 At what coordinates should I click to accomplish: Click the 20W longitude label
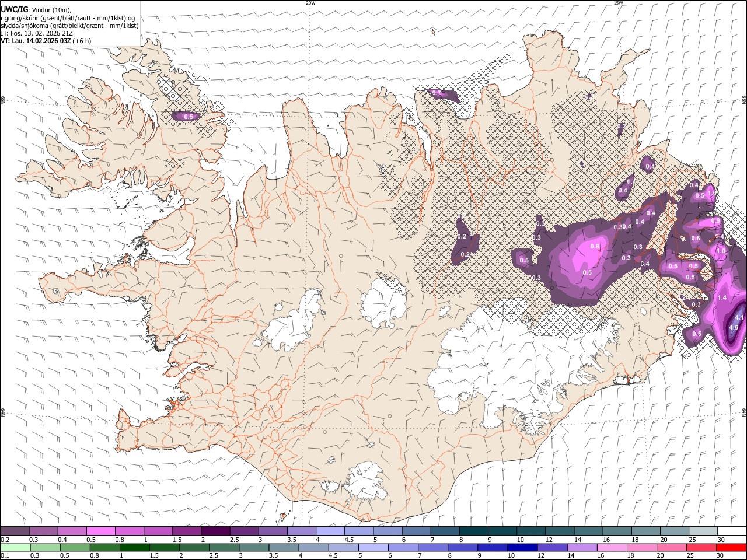click(310, 3)
